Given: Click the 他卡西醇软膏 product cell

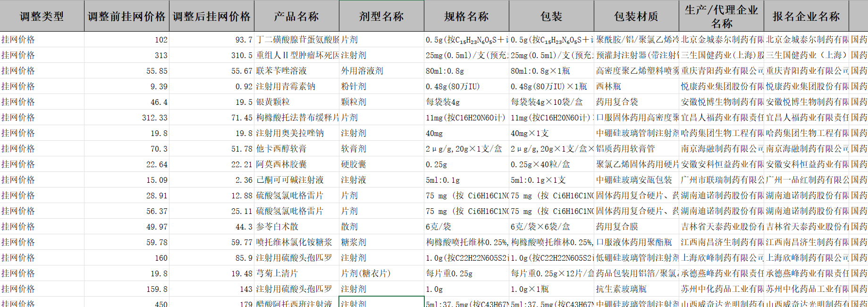Looking at the screenshot, I should tap(282, 149).
